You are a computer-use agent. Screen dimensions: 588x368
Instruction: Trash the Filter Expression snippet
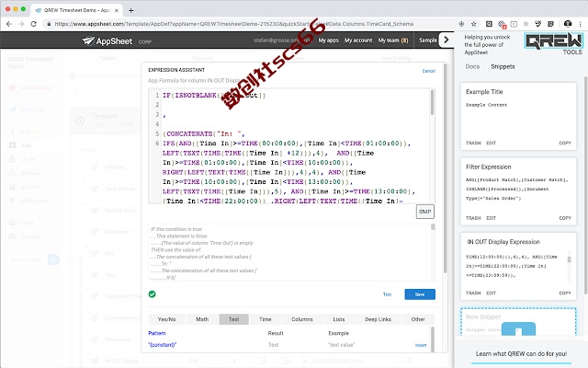[473, 218]
